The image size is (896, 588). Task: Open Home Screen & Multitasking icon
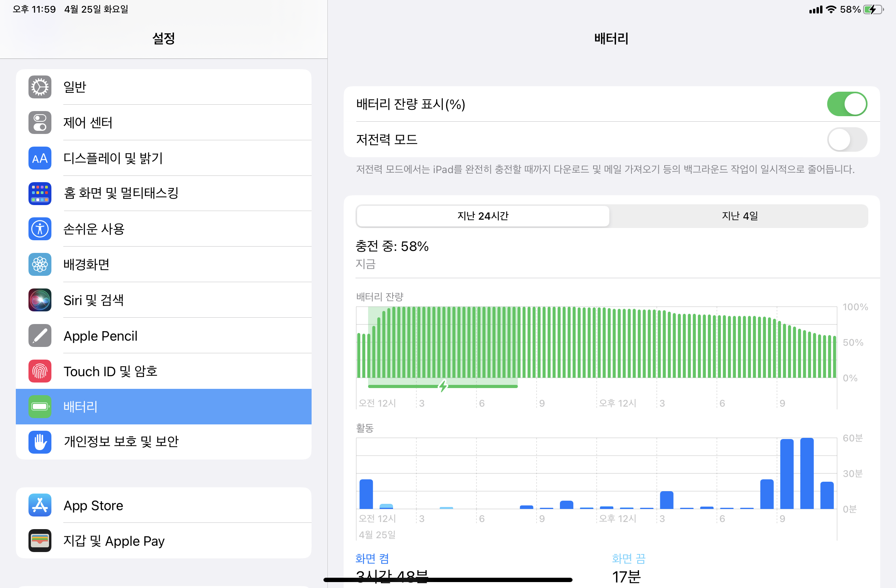pyautogui.click(x=40, y=193)
